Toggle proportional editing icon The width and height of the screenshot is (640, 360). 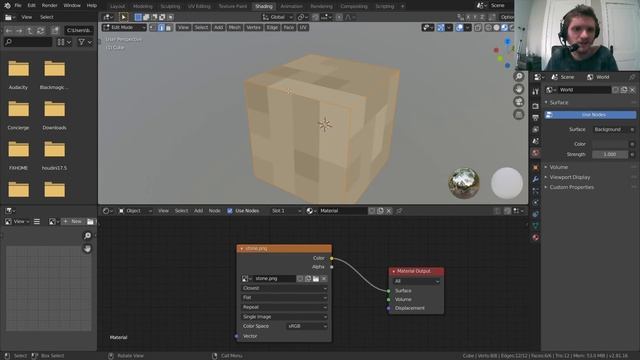[x=339, y=17]
